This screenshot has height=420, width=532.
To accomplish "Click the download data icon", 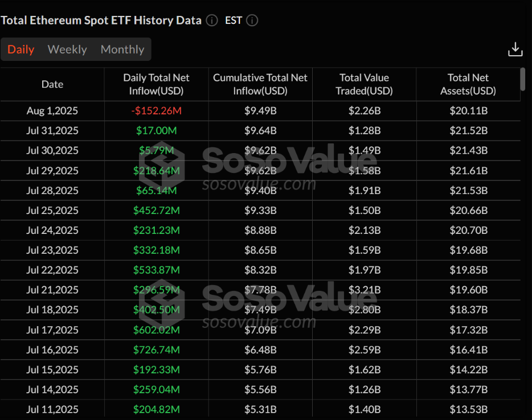I will [515, 50].
